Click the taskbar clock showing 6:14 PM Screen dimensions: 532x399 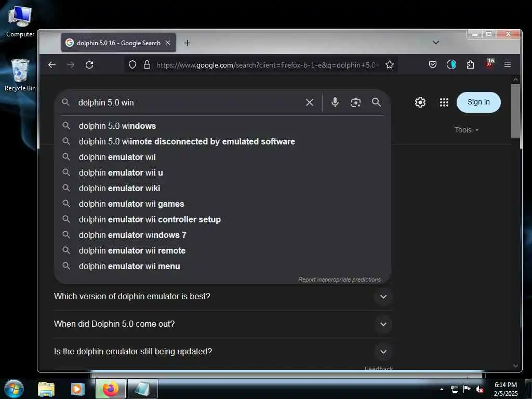(x=506, y=389)
